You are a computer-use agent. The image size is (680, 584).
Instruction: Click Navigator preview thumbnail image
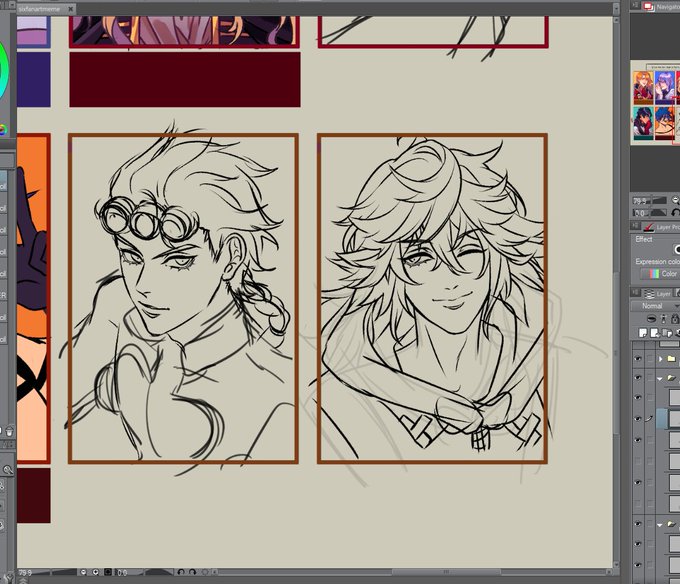coord(655,102)
